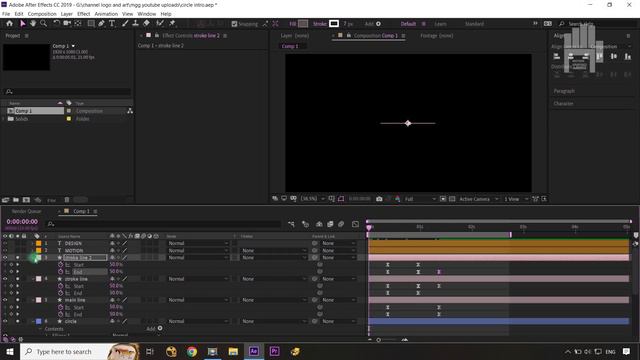Open the File menu
This screenshot has width=640, height=360.
(6, 14)
